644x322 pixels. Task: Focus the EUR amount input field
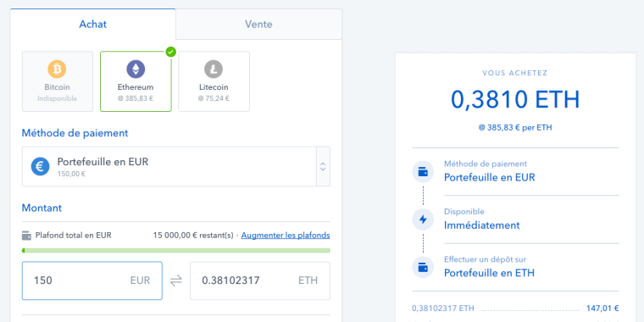pyautogui.click(x=92, y=281)
